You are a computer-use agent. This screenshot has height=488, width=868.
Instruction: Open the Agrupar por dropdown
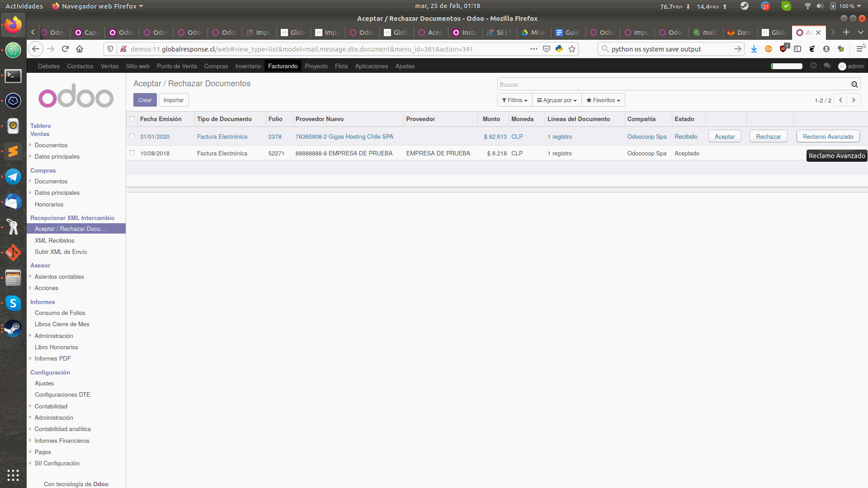(x=556, y=100)
